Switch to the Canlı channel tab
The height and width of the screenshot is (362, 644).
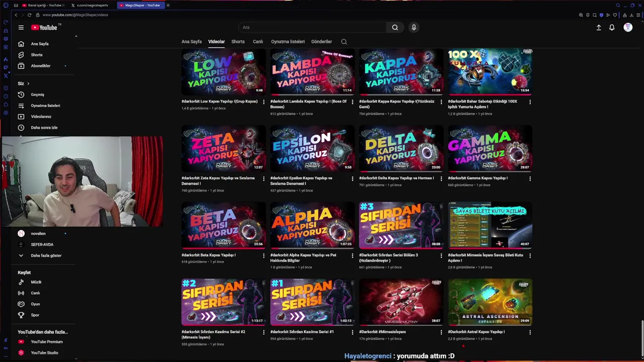pos(258,42)
